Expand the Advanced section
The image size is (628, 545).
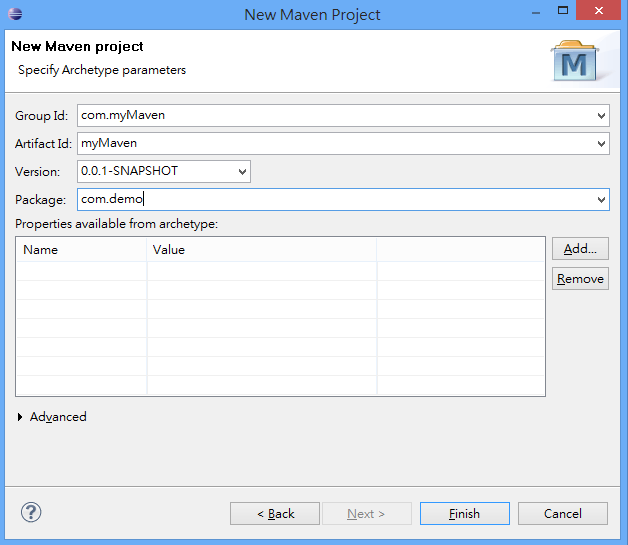coord(21,417)
